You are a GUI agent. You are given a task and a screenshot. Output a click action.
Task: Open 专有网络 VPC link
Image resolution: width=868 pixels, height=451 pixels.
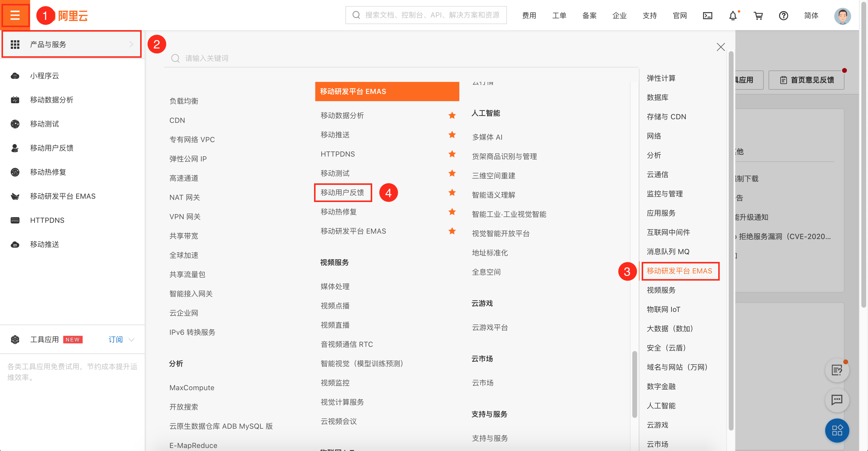192,139
